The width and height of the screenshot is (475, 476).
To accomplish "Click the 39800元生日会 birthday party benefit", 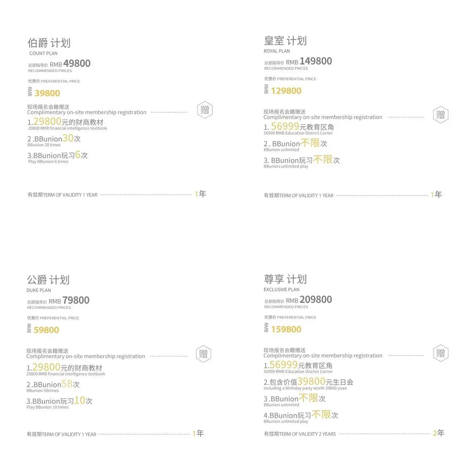I will [308, 382].
